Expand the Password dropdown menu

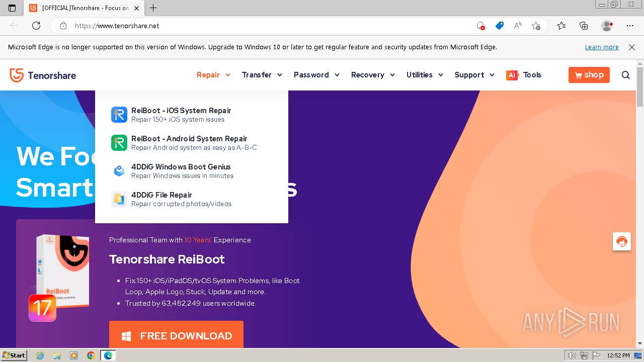pyautogui.click(x=316, y=75)
